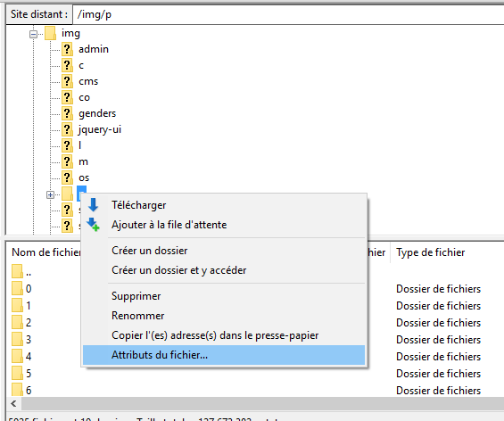This screenshot has height=421, width=504.
Task: Collapse the img folder tree node
Action: click(33, 34)
